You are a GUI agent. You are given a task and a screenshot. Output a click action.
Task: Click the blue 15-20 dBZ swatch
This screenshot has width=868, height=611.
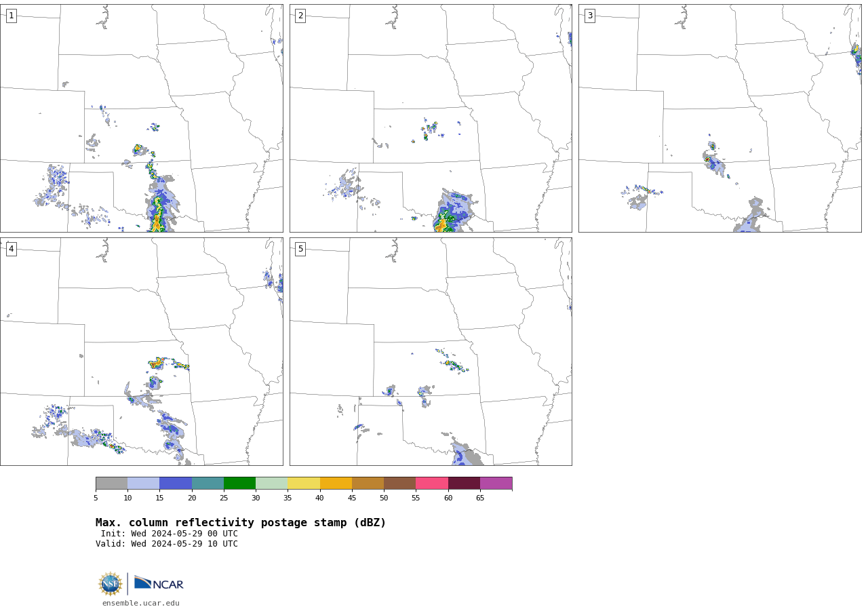coord(176,484)
